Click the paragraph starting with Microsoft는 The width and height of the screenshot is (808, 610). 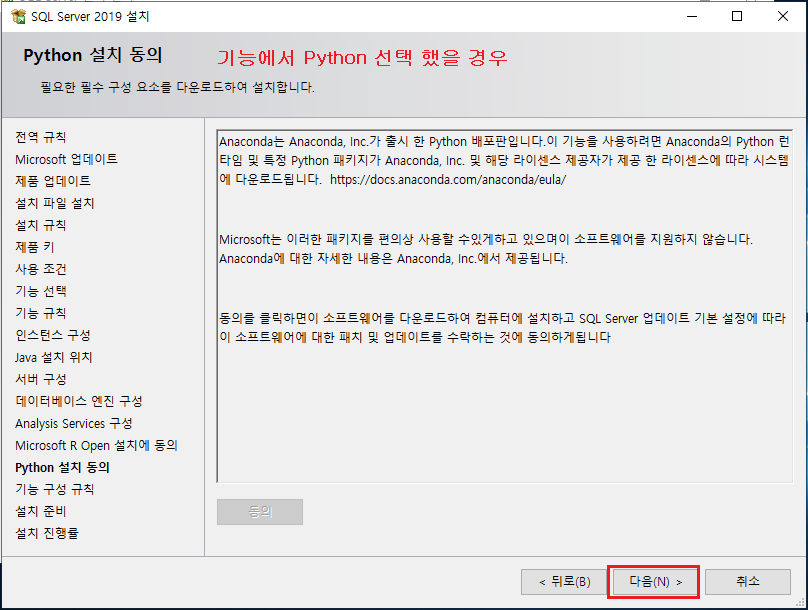click(x=486, y=249)
